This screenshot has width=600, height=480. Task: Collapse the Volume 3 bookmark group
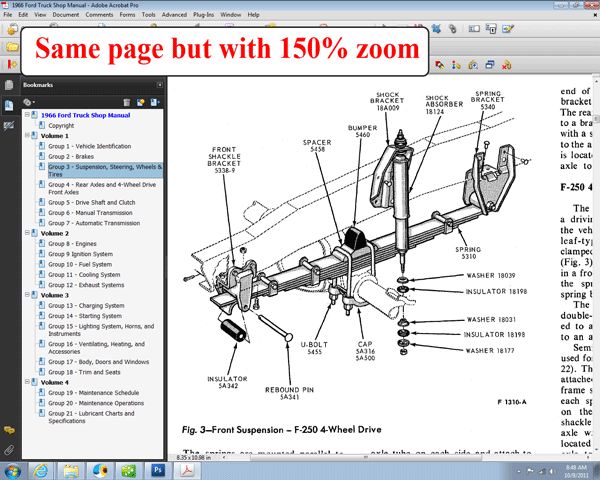(27, 295)
